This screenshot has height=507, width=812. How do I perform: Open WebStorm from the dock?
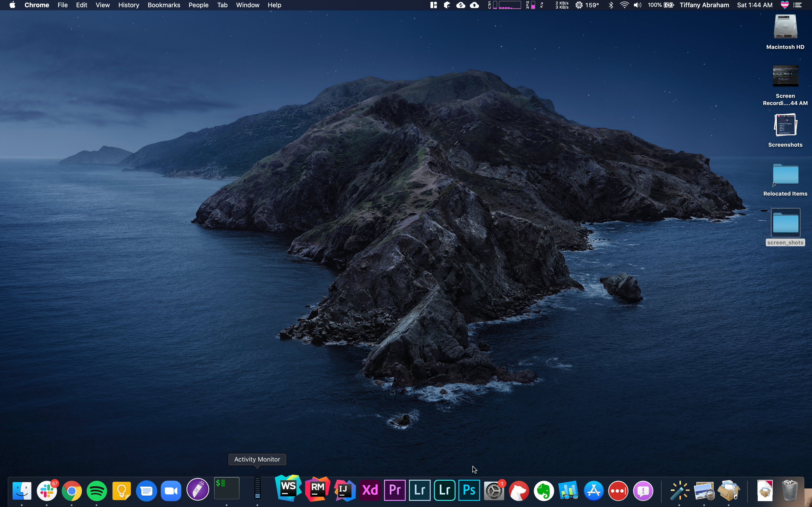point(288,488)
